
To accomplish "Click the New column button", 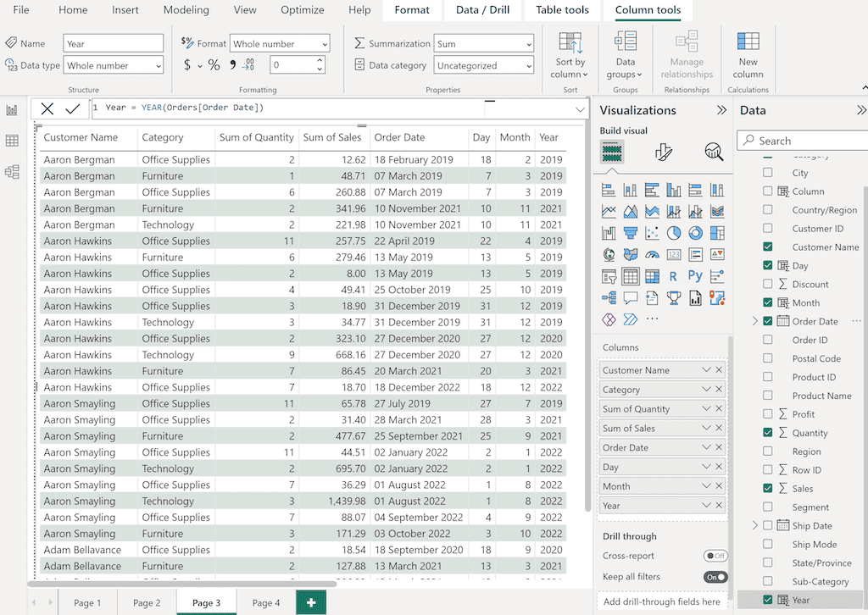I will pyautogui.click(x=748, y=56).
